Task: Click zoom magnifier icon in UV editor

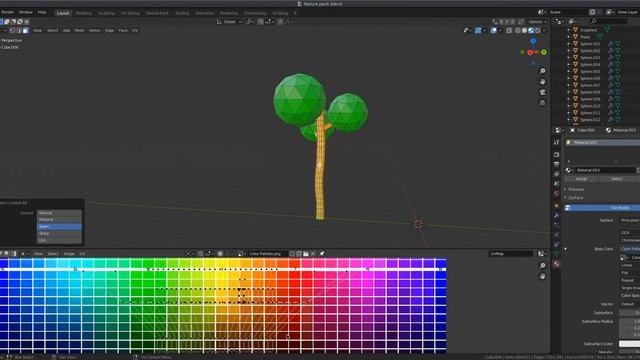Action: click(x=542, y=266)
